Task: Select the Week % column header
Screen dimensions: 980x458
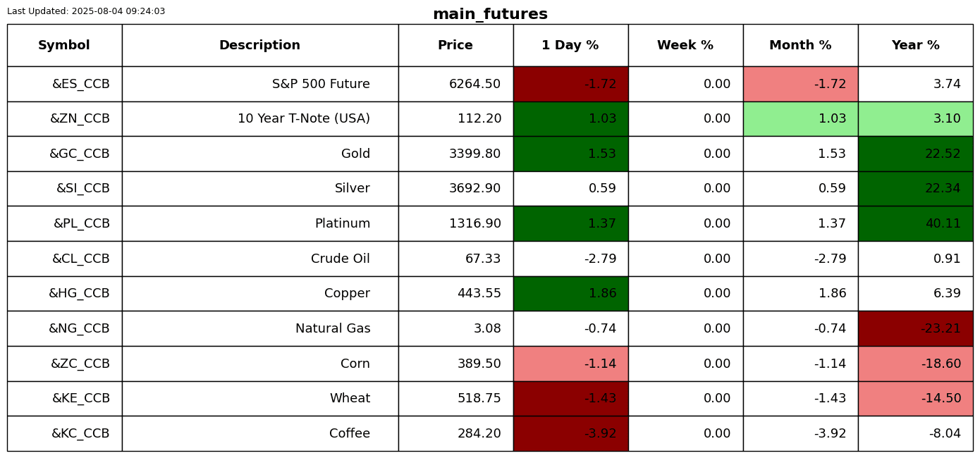Action: coord(685,46)
